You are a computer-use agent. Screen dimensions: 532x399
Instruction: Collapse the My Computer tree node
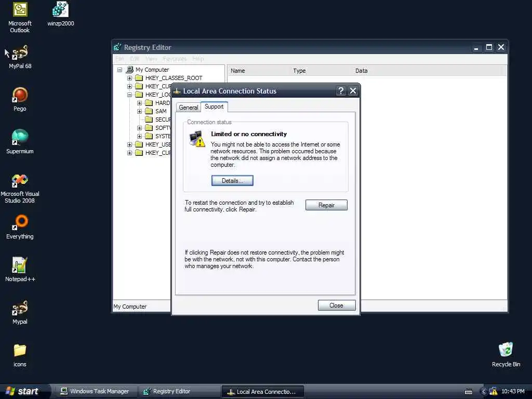(x=119, y=70)
